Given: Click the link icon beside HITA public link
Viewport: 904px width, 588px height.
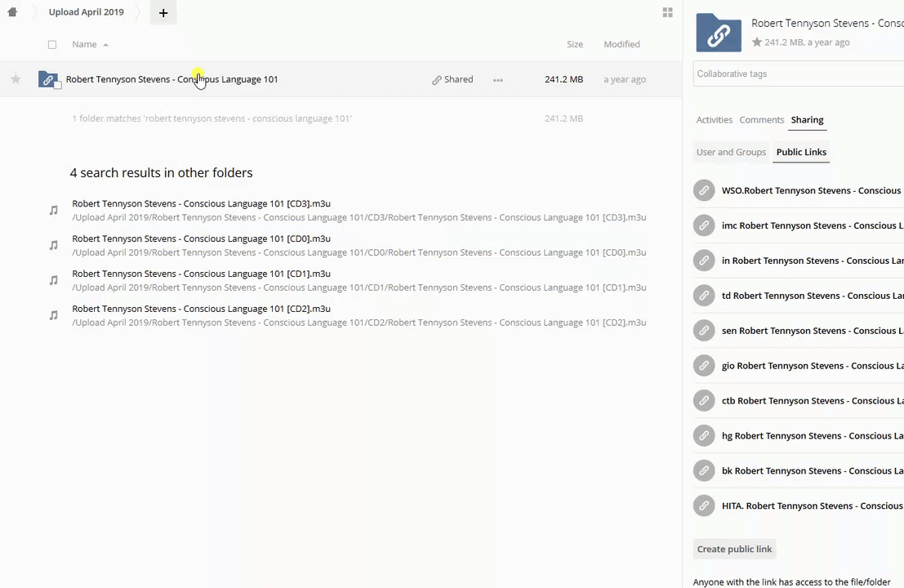Looking at the screenshot, I should click(x=704, y=506).
